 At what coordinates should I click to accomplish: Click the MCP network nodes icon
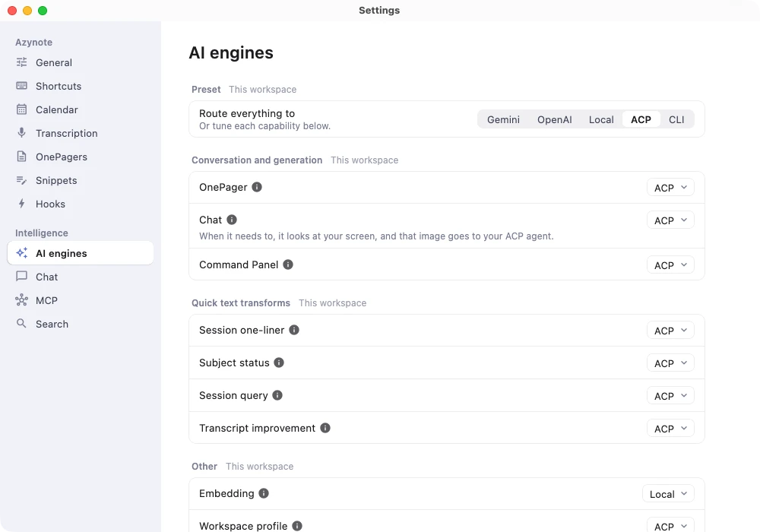(21, 300)
